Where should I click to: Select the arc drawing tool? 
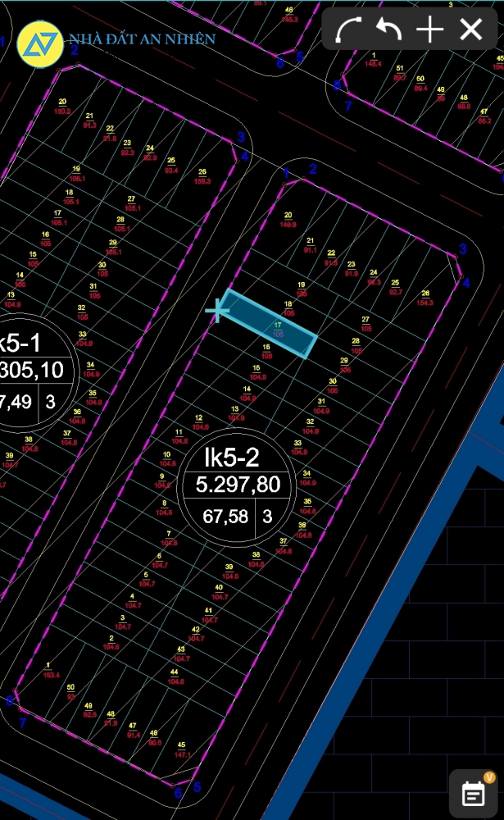(x=349, y=30)
